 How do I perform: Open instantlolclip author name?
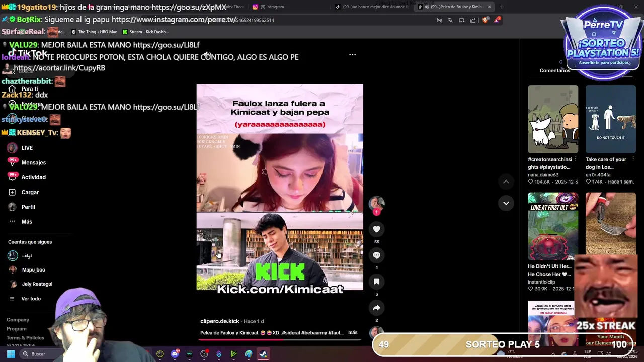(541, 282)
